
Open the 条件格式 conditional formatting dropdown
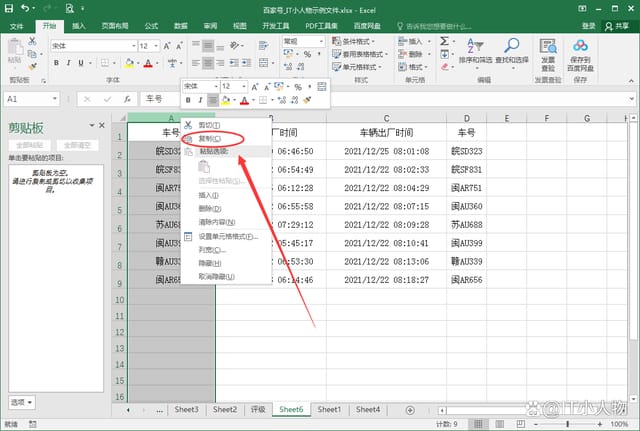pos(353,41)
